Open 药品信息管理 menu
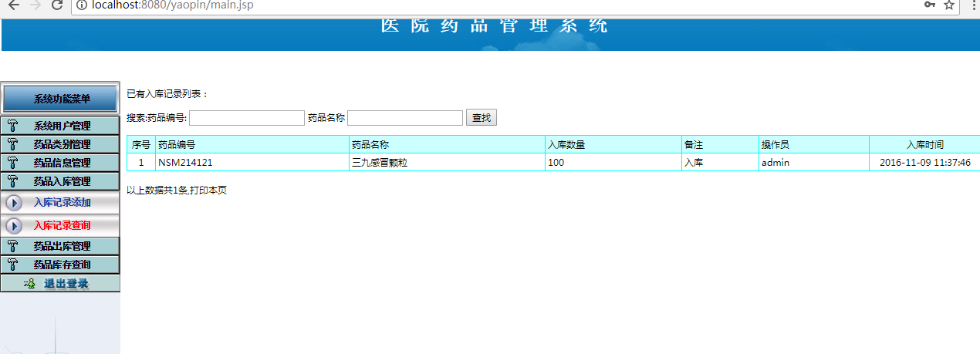 coord(60,163)
